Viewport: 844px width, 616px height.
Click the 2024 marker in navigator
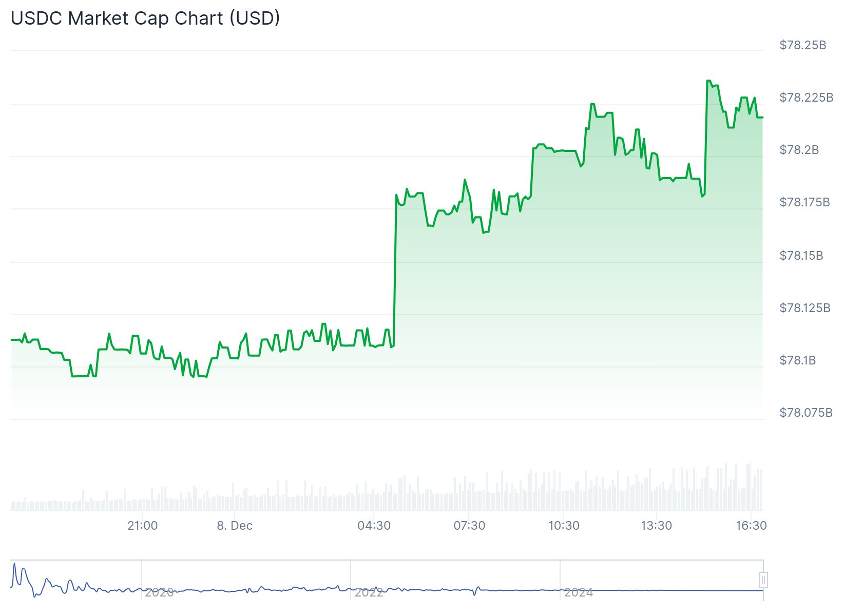tap(578, 592)
